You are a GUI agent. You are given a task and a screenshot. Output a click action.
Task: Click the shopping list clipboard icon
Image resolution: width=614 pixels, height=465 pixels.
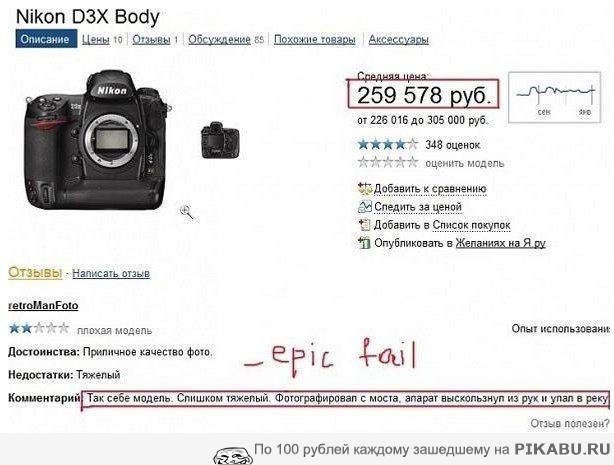[365, 224]
